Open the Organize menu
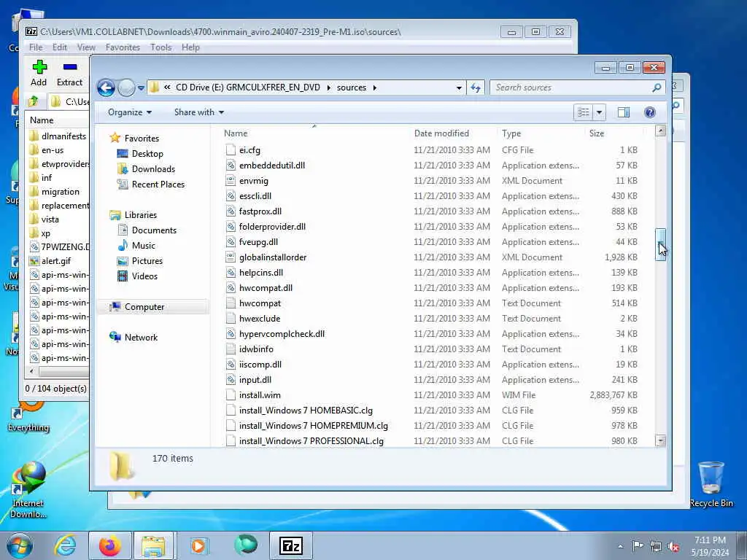This screenshot has width=747, height=560. coord(130,112)
